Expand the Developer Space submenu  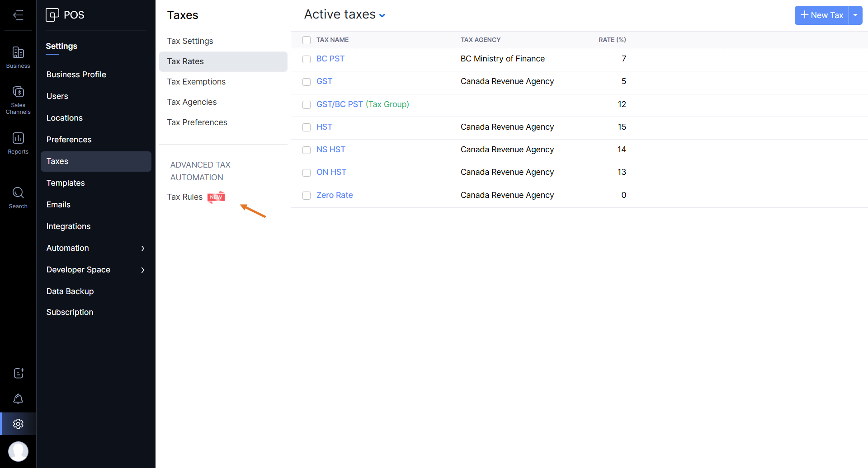pyautogui.click(x=143, y=270)
